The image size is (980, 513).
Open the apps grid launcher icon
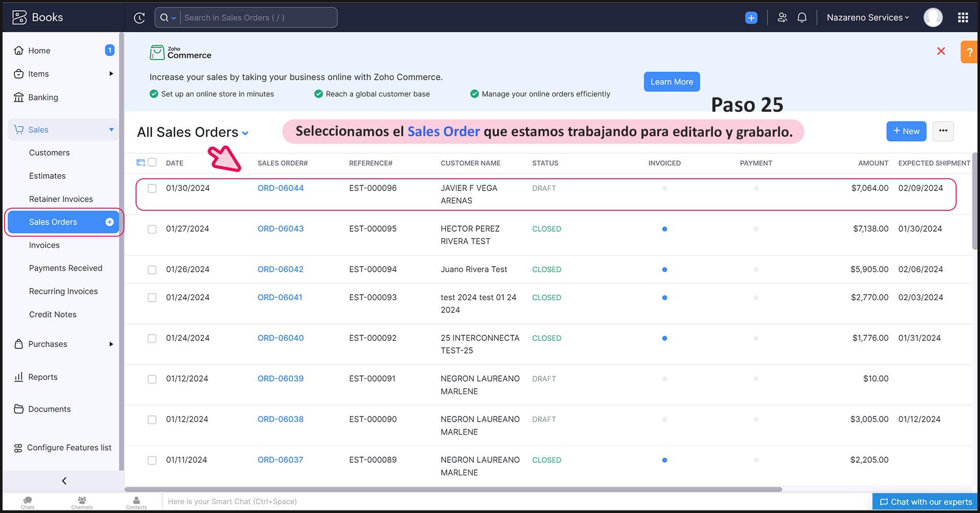963,18
